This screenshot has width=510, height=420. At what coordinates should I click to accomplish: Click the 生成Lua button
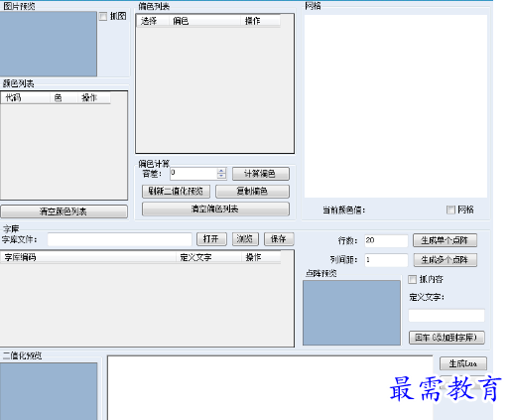463,363
